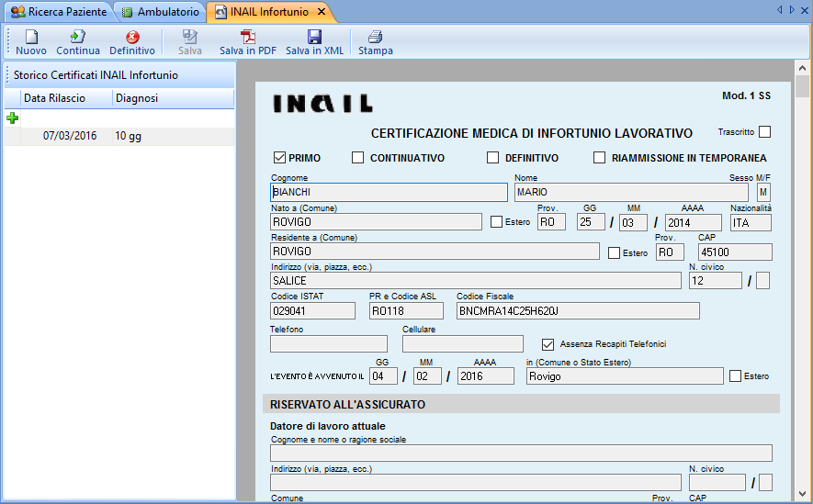813x504 pixels.
Task: Click right tab scroll arrow
Action: tap(792, 10)
